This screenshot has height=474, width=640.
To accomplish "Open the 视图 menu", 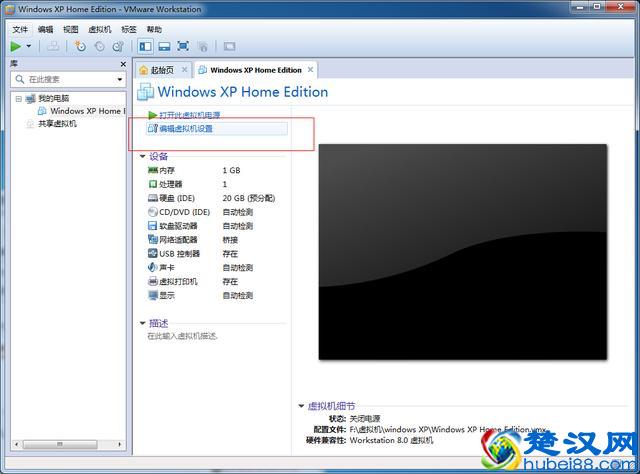I will (x=71, y=29).
